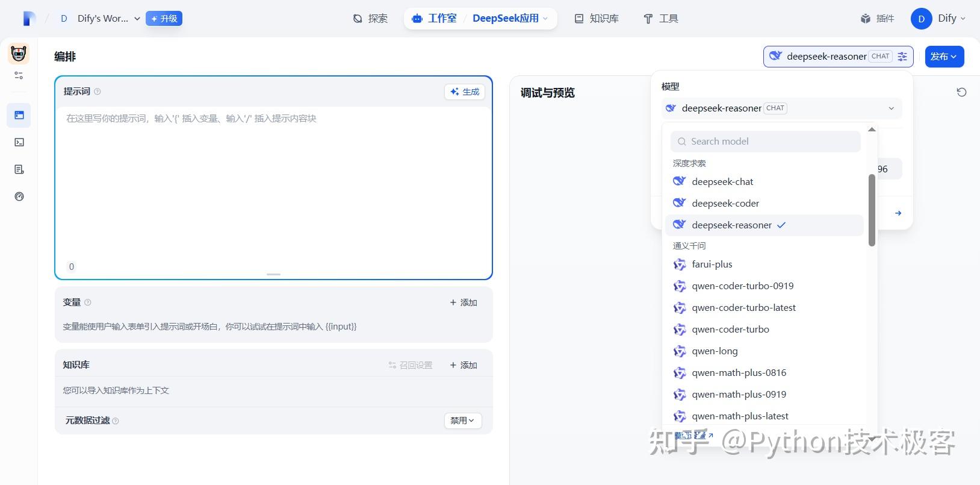Viewport: 980px width, 485px height.
Task: Click the scroll-up arrow of the model list
Action: (872, 130)
